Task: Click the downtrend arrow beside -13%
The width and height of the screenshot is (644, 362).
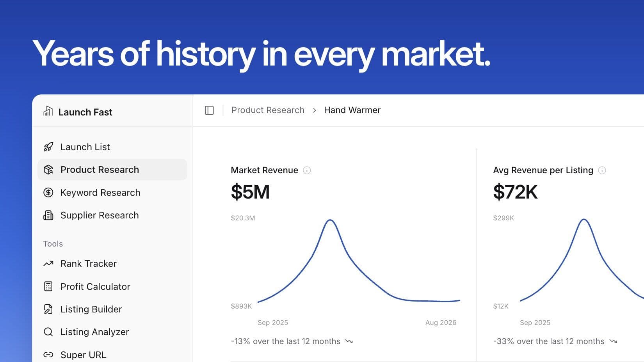Action: pos(349,341)
